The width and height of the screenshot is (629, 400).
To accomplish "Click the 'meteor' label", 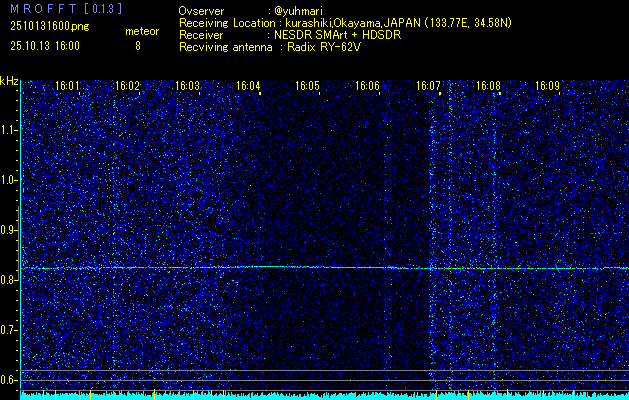I will pyautogui.click(x=142, y=32).
